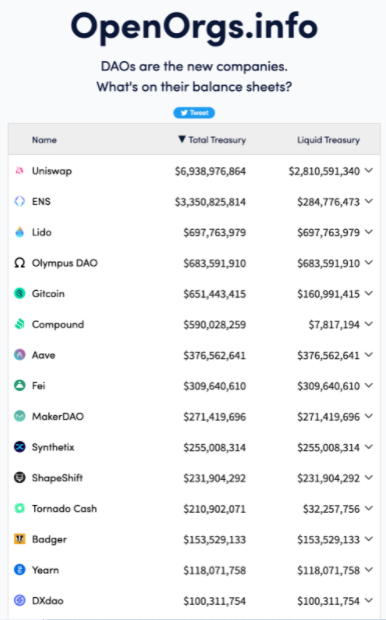Expand the MakerDAO row chevron
This screenshot has height=620, width=386.
point(369,416)
